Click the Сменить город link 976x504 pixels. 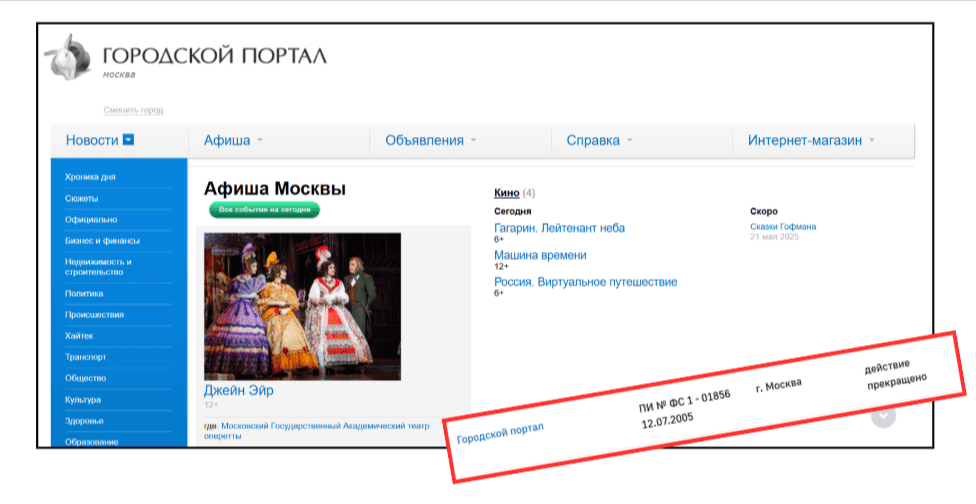(132, 110)
